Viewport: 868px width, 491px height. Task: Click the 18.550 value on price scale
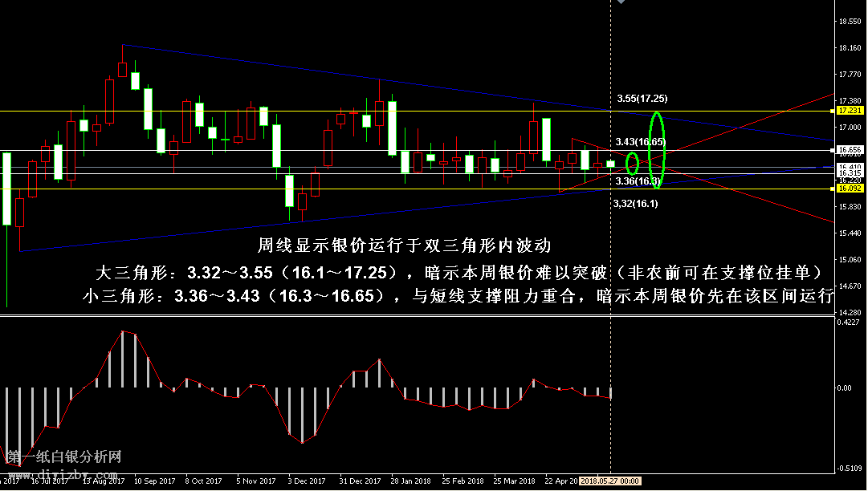click(x=849, y=21)
